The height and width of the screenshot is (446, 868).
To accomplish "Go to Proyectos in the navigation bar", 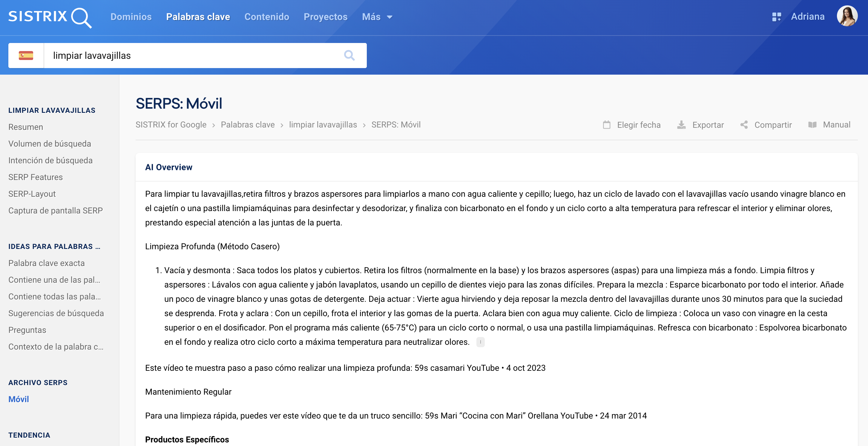I will pyautogui.click(x=325, y=17).
